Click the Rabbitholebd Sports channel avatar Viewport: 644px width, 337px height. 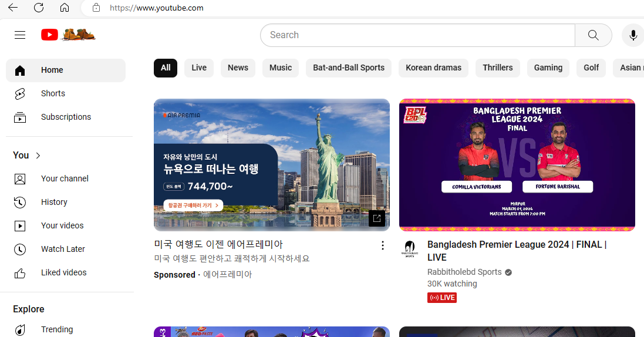[x=410, y=249]
